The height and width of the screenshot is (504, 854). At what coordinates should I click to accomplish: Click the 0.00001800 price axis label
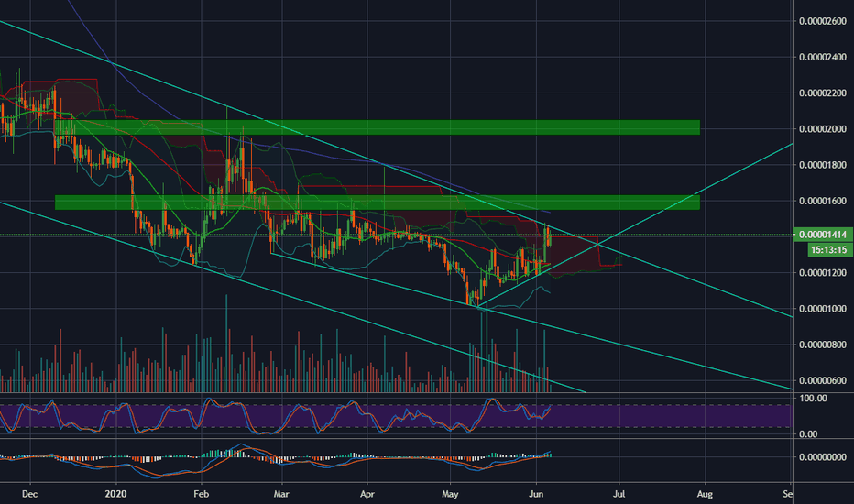[823, 165]
